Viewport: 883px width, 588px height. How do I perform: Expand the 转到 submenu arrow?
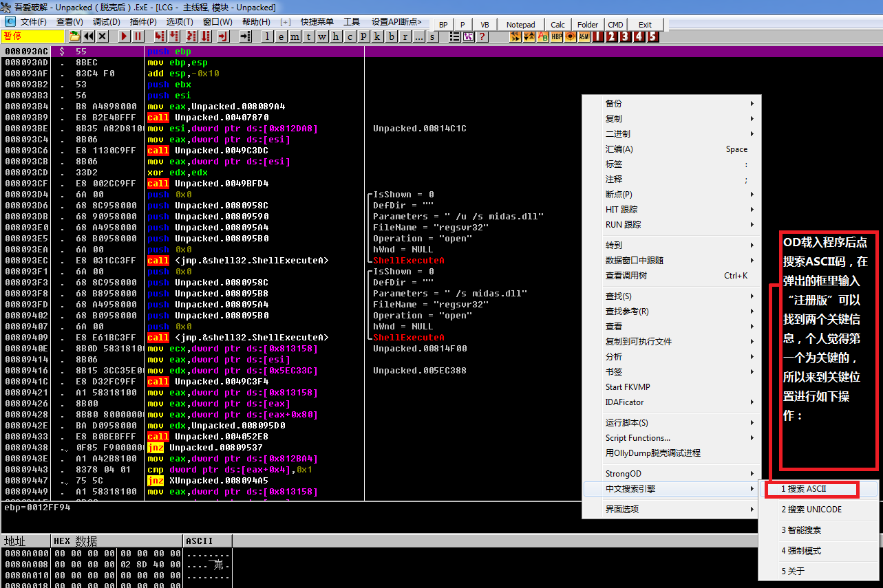(x=752, y=246)
